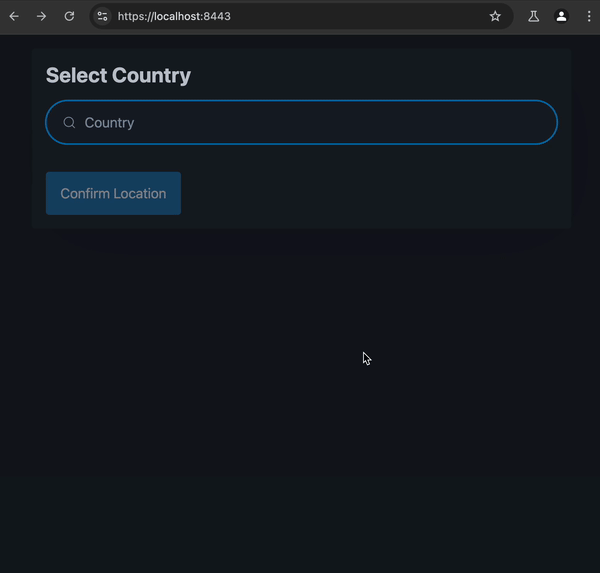
Task: Click the Country placeholder text
Action: (x=109, y=123)
